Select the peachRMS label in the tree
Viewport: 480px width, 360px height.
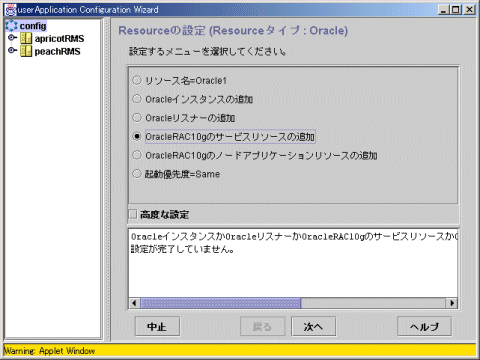tap(57, 51)
